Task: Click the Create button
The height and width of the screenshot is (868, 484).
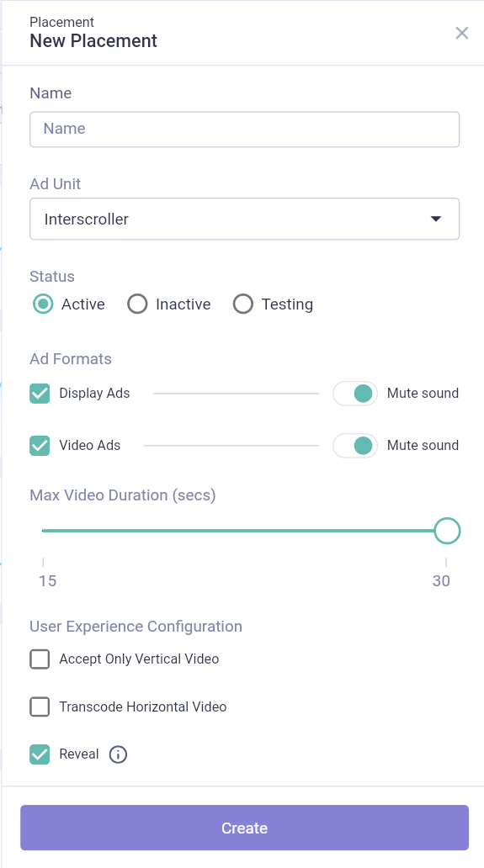Action: [244, 828]
